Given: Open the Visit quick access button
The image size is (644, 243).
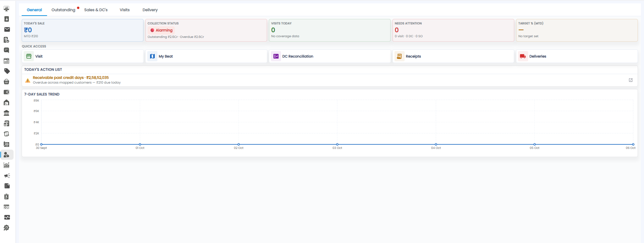Looking at the screenshot, I should click(x=83, y=56).
